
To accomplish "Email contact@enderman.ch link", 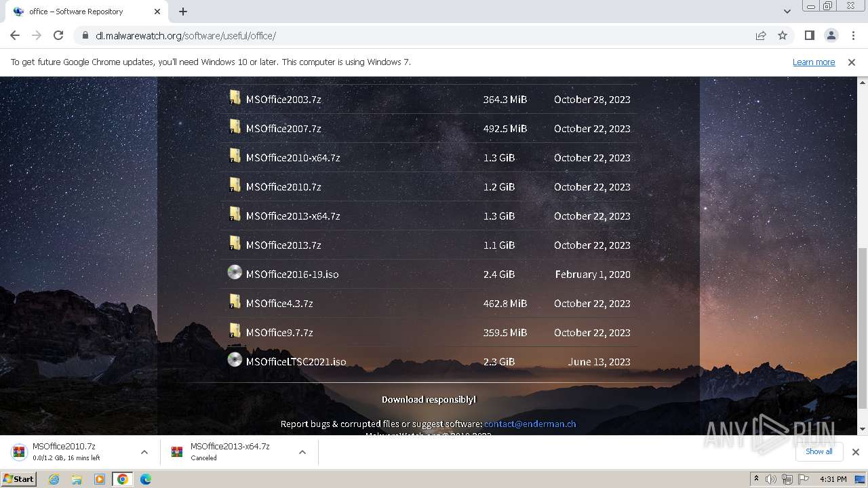I will tap(530, 424).
